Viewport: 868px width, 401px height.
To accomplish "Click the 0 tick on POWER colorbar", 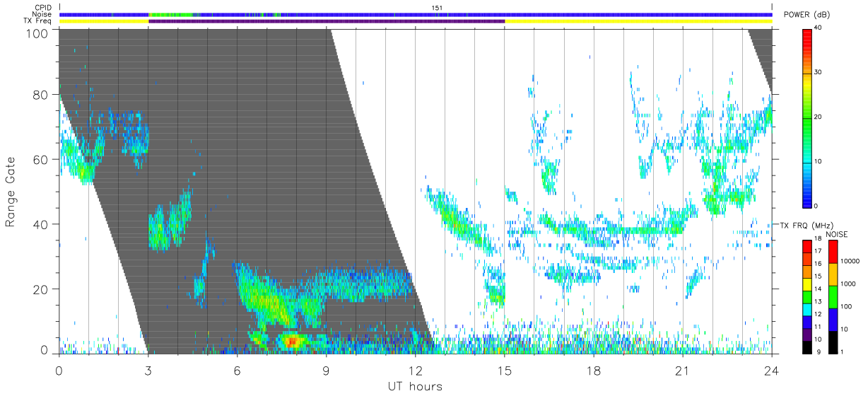I will (816, 206).
